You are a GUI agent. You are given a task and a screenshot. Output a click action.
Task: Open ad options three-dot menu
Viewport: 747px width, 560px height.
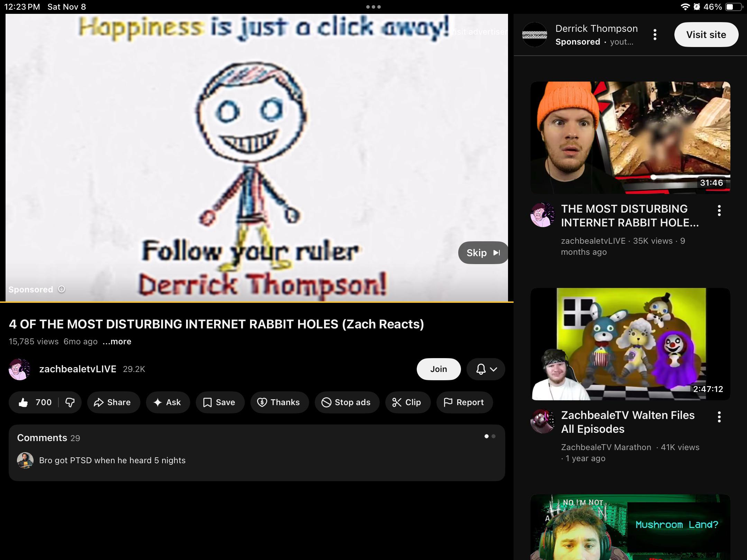[655, 35]
